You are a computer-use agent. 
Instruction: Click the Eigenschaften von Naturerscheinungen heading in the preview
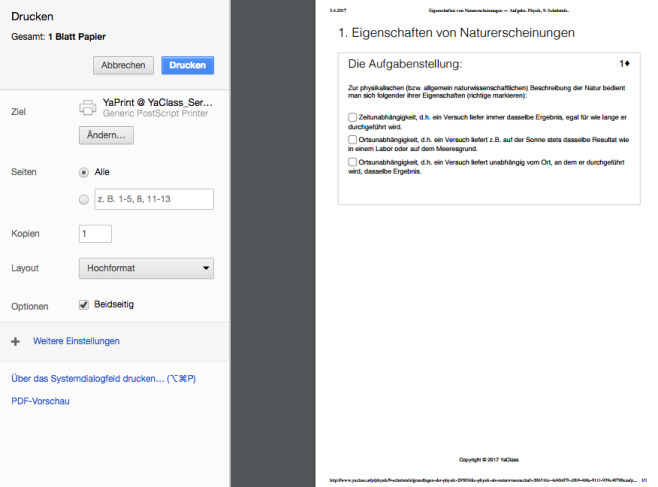tap(456, 33)
